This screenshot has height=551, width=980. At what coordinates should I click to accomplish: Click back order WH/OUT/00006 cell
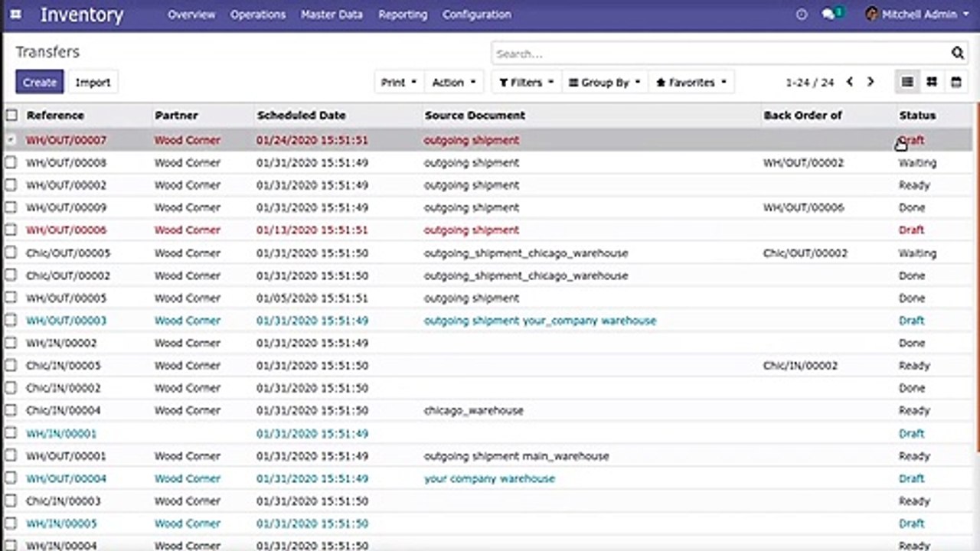pos(803,207)
